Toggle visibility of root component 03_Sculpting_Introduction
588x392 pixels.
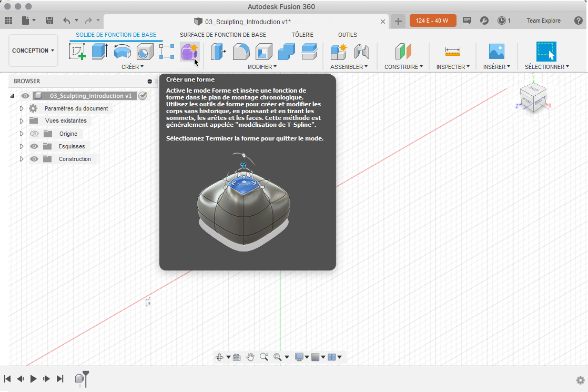[25, 96]
